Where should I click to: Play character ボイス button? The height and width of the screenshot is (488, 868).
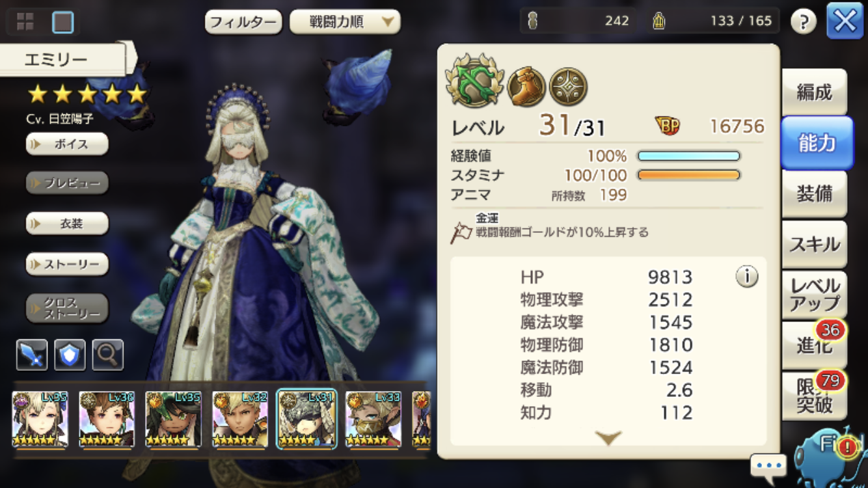[x=67, y=144]
